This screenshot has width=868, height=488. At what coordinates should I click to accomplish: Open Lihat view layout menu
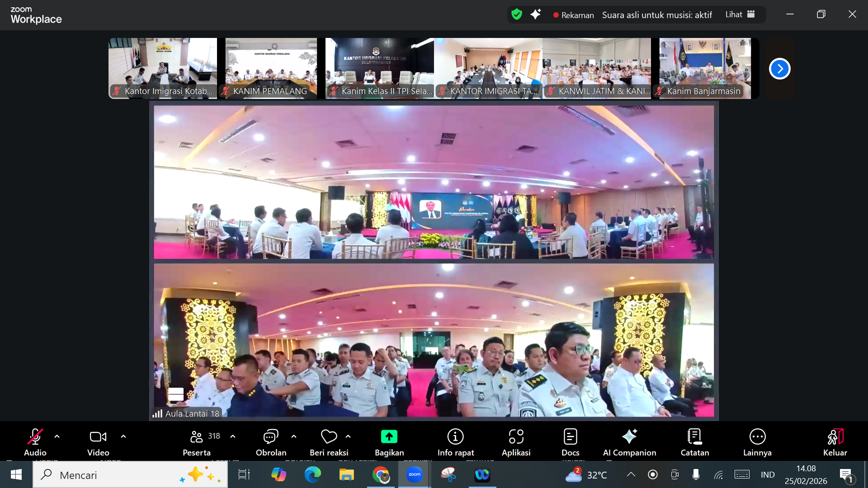pos(740,14)
